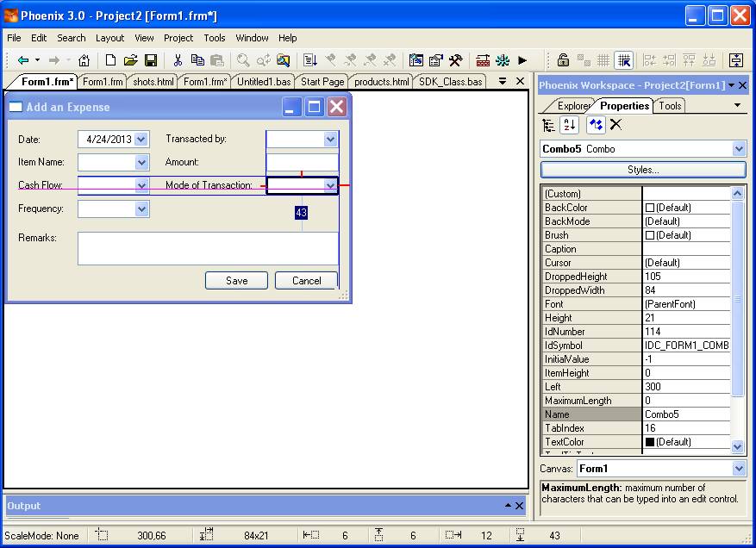Click the find-in-files folder magnifier icon

point(283,60)
